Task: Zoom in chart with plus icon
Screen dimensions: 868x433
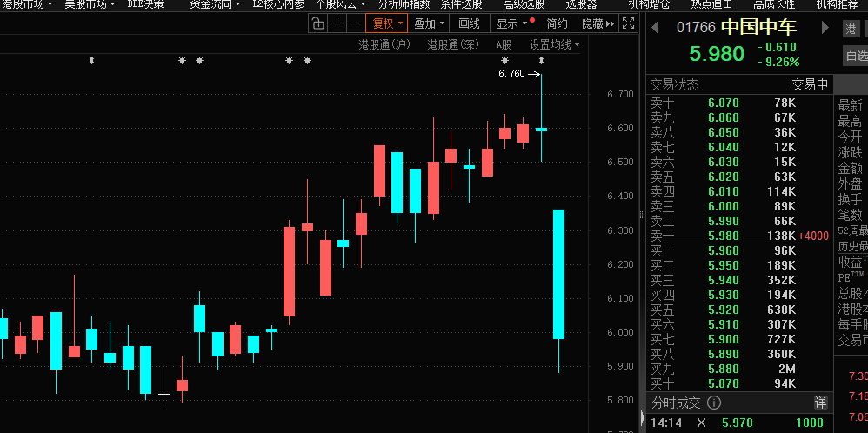Action: [x=337, y=23]
